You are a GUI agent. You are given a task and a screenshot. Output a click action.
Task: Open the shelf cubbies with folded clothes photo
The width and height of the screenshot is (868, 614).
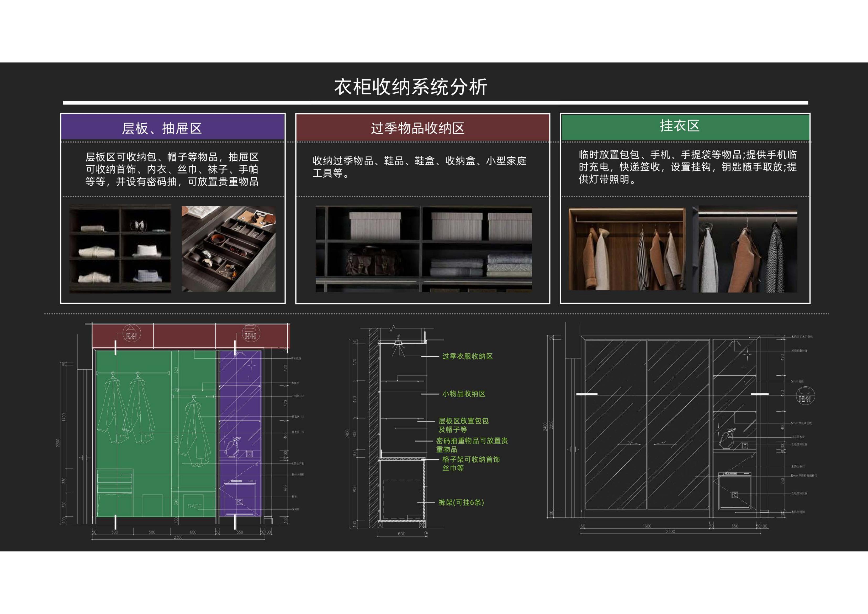(120, 249)
